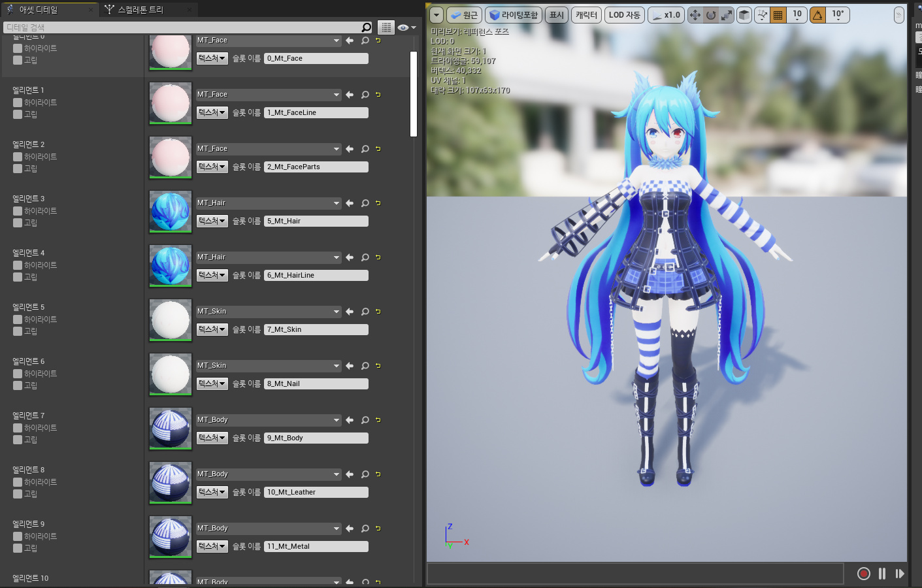922x588 pixels.
Task: Open MT_Body dropdown for 9_Mt_Body slot
Action: pyautogui.click(x=269, y=420)
